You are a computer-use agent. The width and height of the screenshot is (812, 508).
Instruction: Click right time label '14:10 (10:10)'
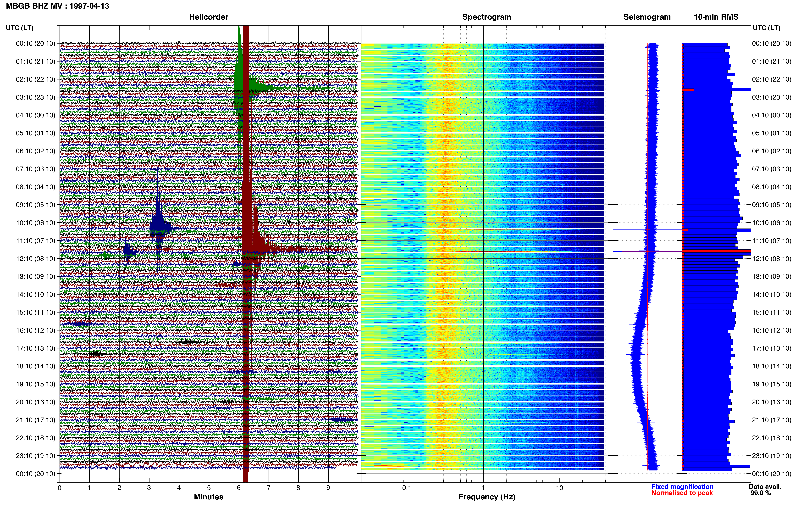click(772, 295)
